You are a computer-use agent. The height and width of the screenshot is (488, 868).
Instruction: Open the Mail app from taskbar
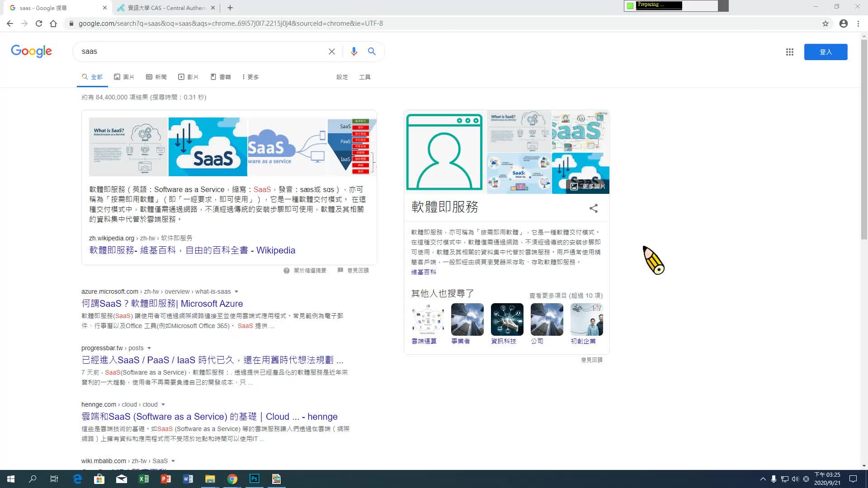click(122, 479)
